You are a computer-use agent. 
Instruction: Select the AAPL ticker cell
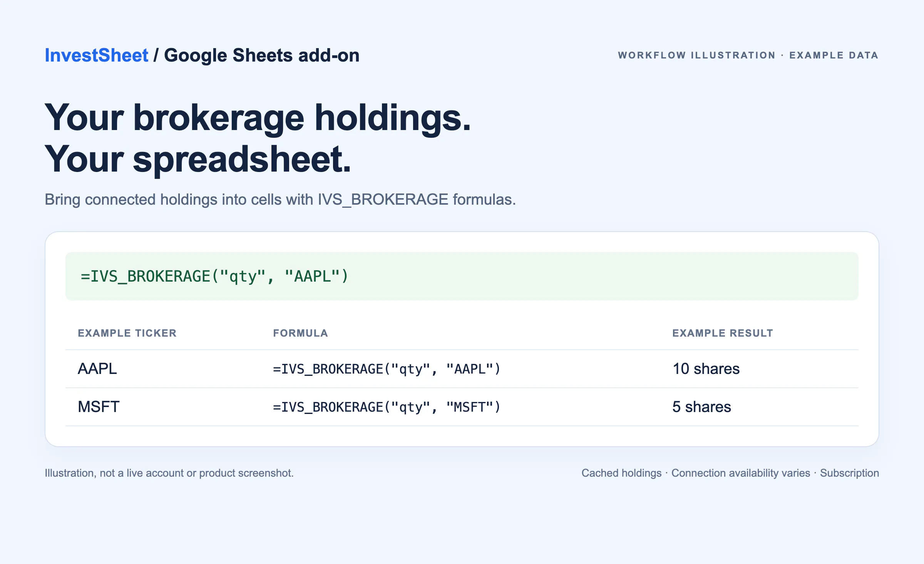coord(97,369)
